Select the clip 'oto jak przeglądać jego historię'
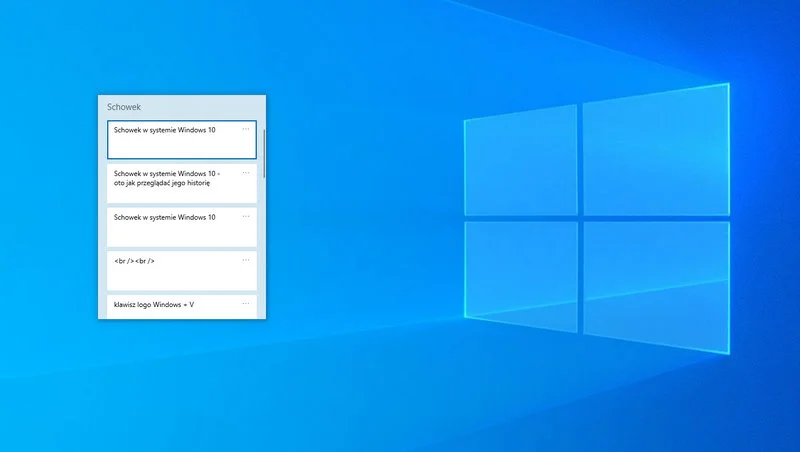 point(182,183)
